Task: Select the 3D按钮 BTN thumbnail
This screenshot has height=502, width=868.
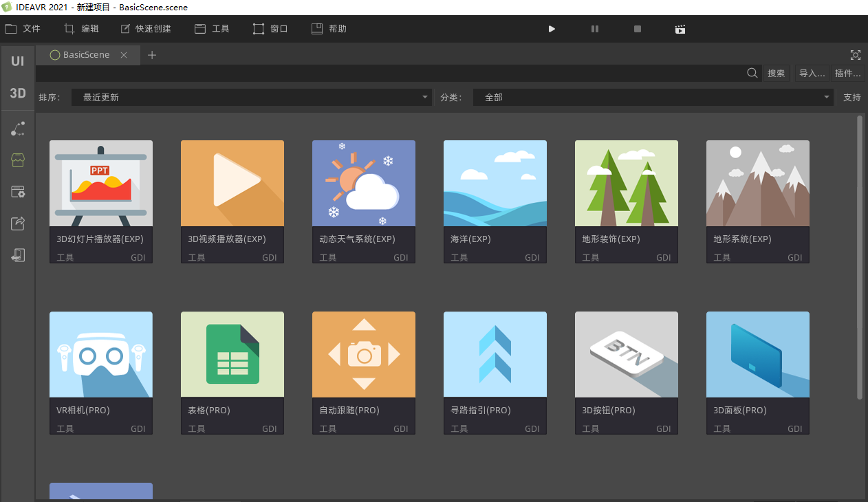Action: click(627, 354)
